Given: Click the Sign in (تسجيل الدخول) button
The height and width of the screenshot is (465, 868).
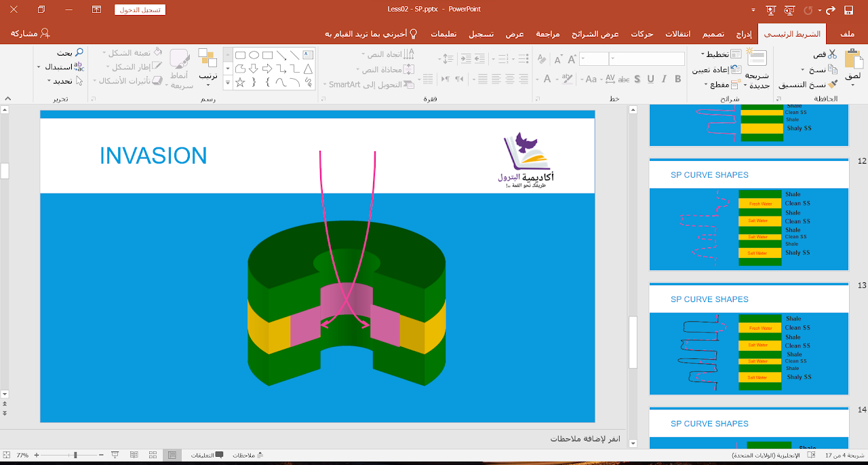Looking at the screenshot, I should 140,10.
